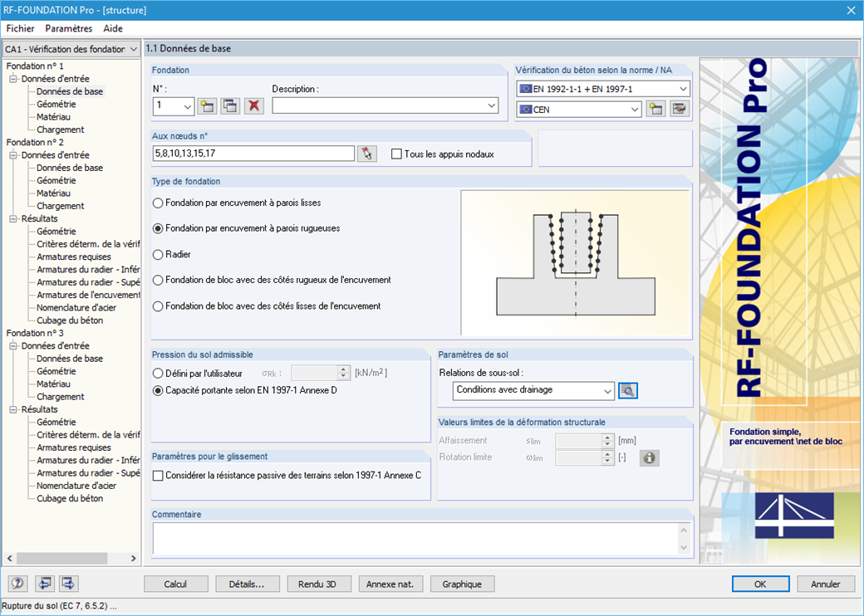Select Armatures requises under Fondation n° 2
Screen dimensions: 864x616
(74, 257)
